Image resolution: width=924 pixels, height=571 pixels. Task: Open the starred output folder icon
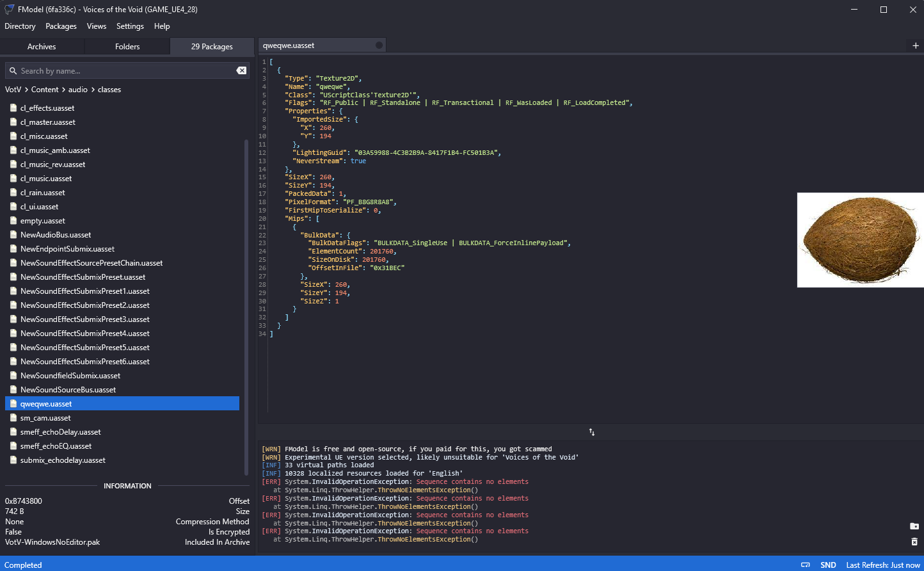pos(914,526)
